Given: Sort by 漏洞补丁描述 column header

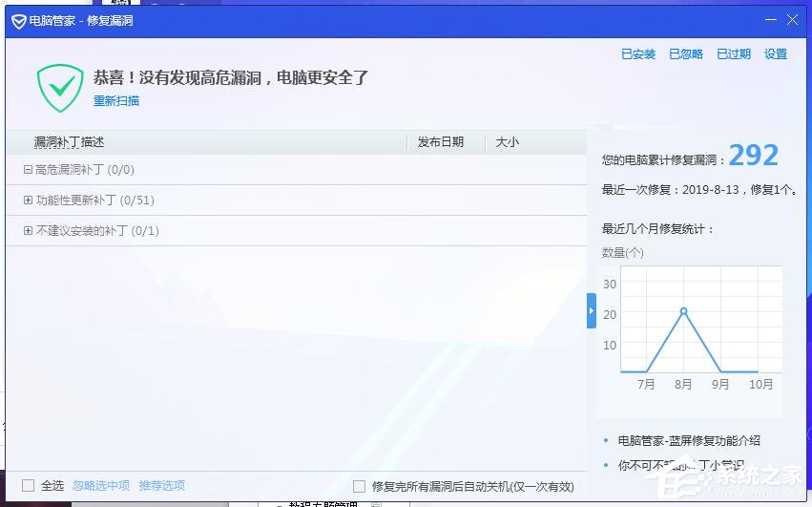Looking at the screenshot, I should [x=69, y=142].
